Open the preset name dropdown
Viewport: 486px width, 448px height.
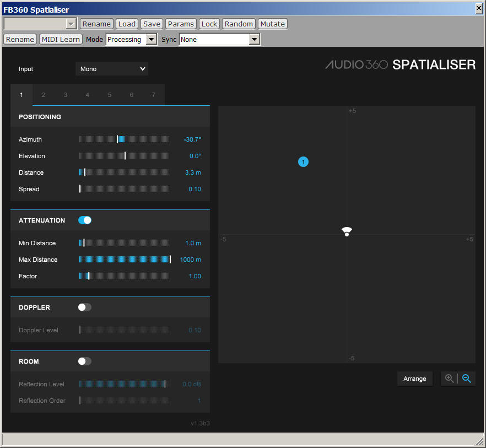[40, 24]
